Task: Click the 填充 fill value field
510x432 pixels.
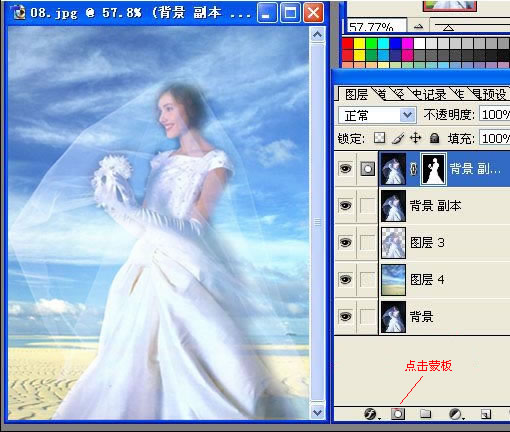Action: click(495, 138)
